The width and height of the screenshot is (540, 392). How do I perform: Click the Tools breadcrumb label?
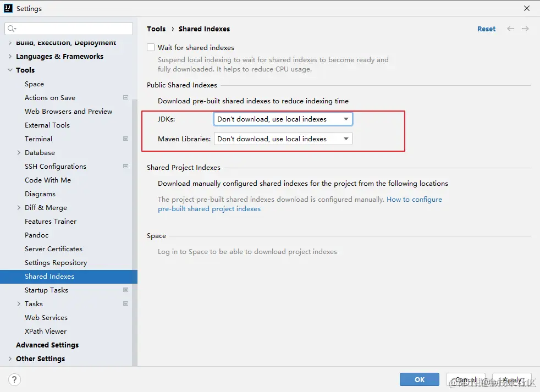156,29
